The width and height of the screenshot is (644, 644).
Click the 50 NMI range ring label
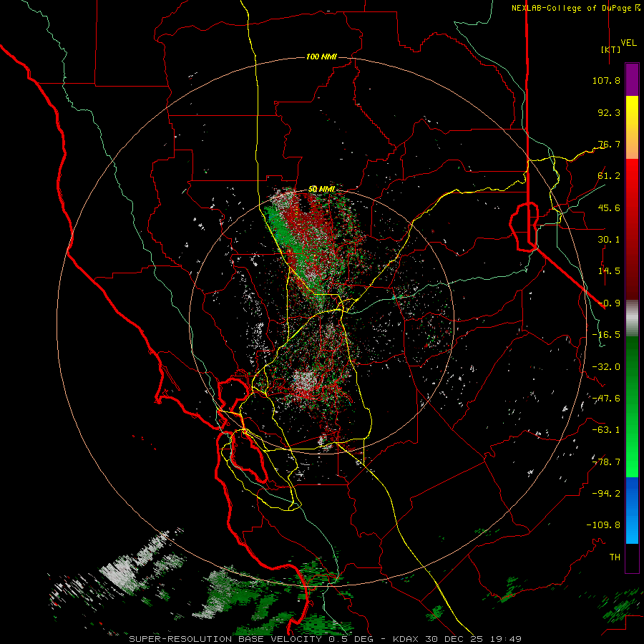[x=321, y=189]
